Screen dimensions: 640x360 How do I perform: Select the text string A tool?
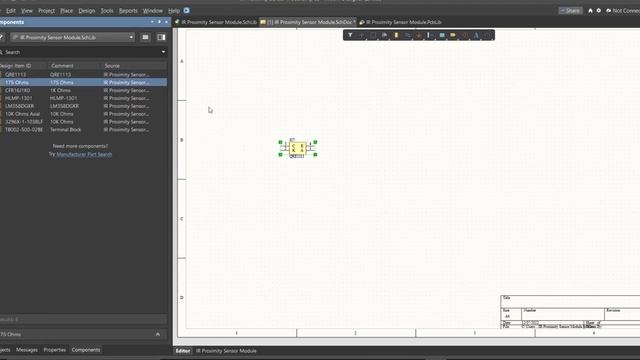476,36
